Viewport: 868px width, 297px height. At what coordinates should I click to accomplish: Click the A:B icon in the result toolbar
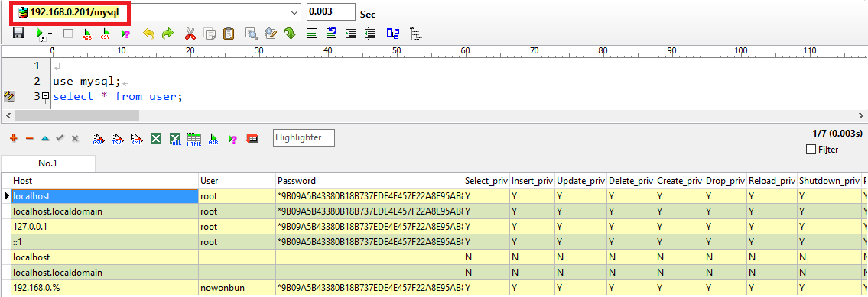click(213, 138)
